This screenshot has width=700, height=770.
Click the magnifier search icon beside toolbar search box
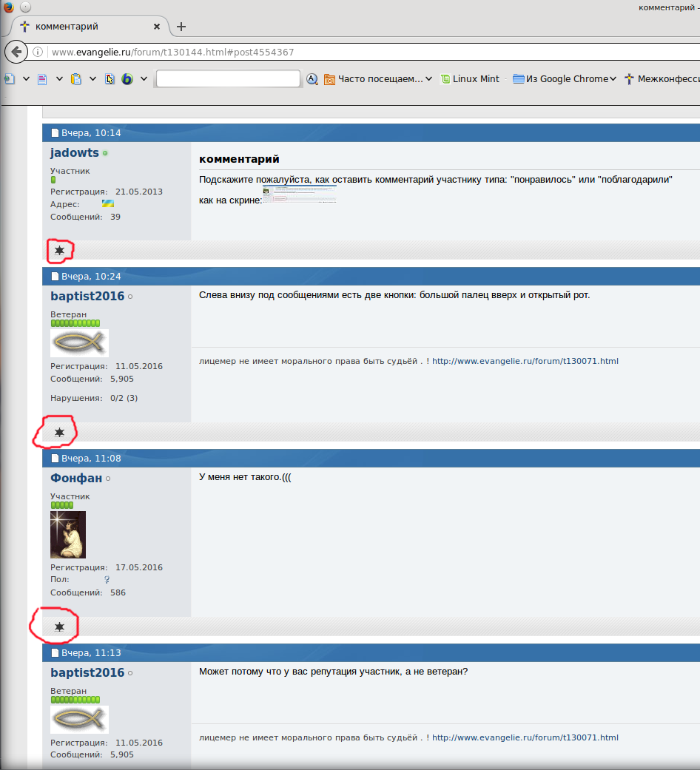[x=312, y=79]
